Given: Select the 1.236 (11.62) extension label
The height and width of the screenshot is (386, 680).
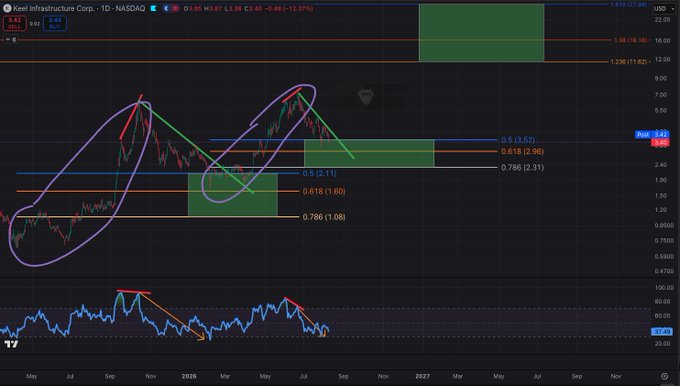Looking at the screenshot, I should click(x=629, y=62).
